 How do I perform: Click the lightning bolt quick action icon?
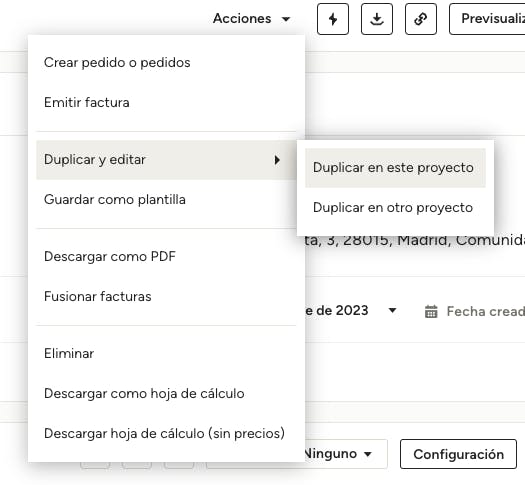(x=333, y=19)
